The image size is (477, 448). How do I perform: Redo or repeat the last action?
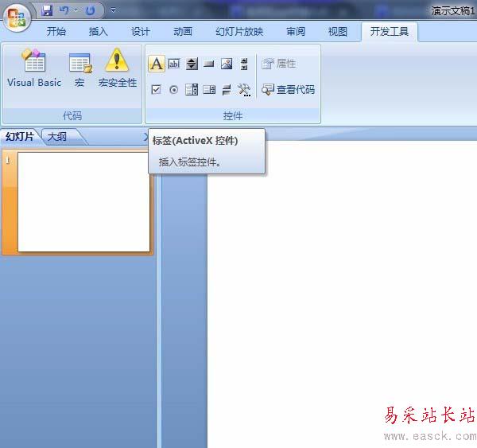click(90, 11)
